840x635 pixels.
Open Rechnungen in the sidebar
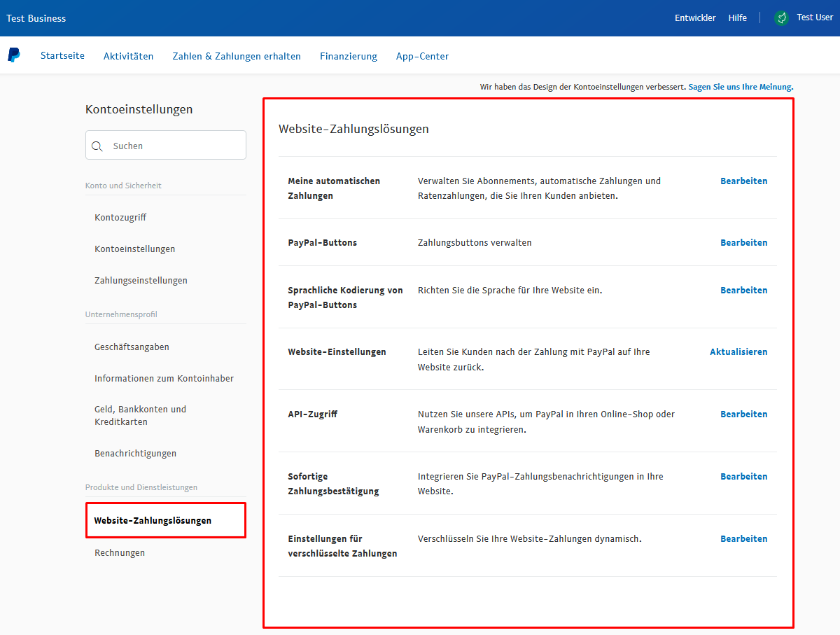click(120, 552)
